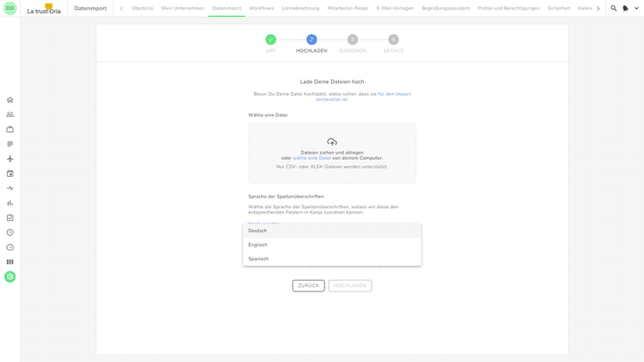
Task: Choose Englisch in the language list
Action: pyautogui.click(x=258, y=245)
